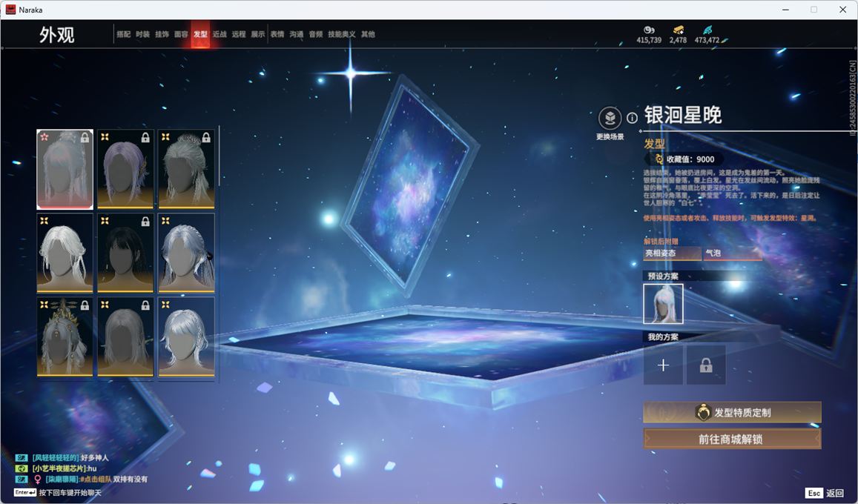Click the gold ticket currency icon

tap(678, 30)
